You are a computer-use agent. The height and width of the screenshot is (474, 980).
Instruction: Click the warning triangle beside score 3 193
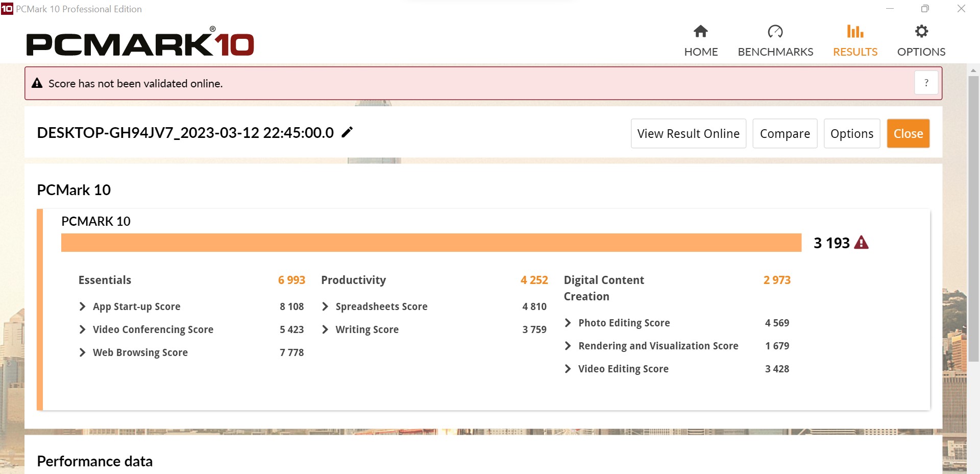coord(861,243)
